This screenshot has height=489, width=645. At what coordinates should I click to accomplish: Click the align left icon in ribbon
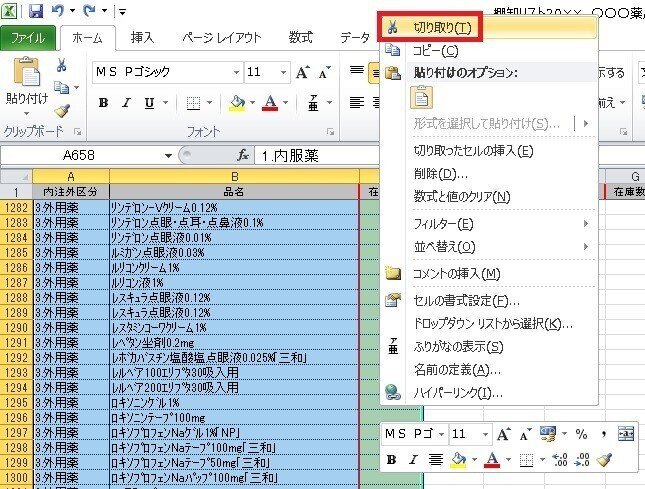(357, 102)
